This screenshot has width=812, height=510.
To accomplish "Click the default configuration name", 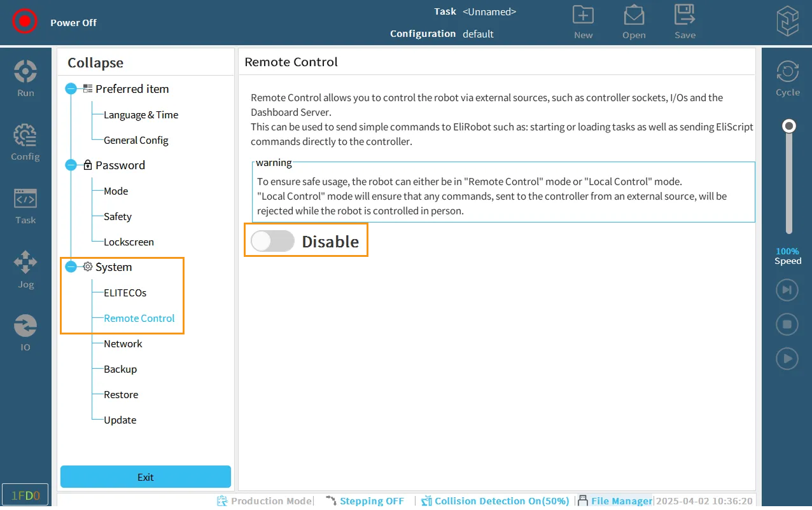I will 478,34.
